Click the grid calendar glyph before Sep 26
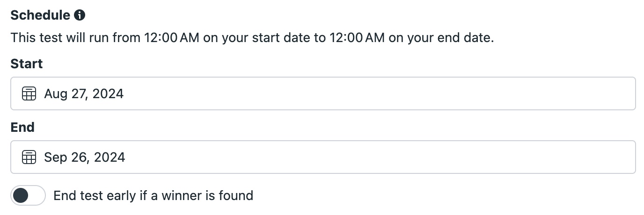 tap(29, 158)
